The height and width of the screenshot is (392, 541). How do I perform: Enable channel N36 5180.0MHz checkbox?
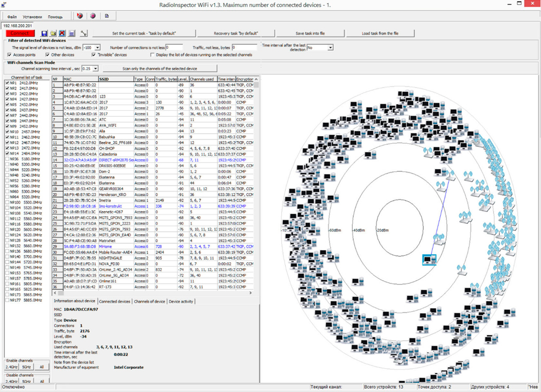click(x=7, y=159)
